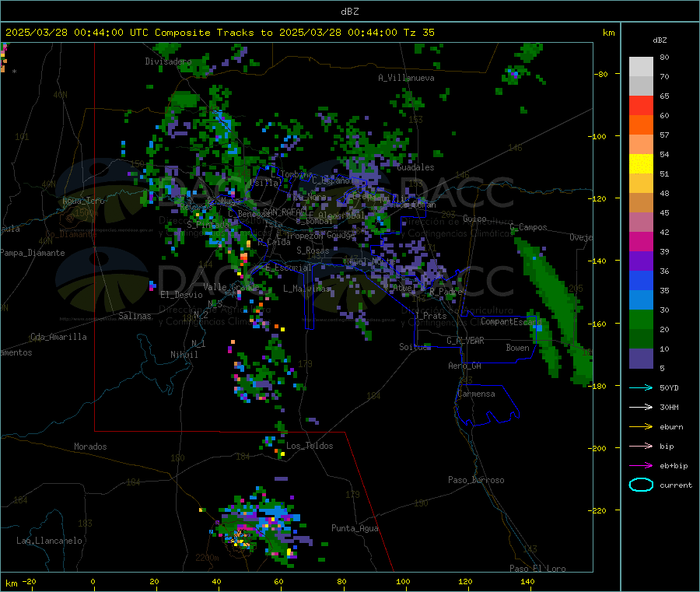Click the white 30HM arrow icon
700x592 pixels.
pos(641,407)
